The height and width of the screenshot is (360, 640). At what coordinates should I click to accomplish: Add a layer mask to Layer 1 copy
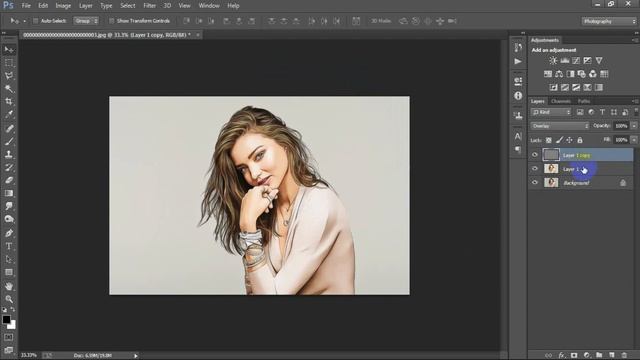pyautogui.click(x=574, y=356)
